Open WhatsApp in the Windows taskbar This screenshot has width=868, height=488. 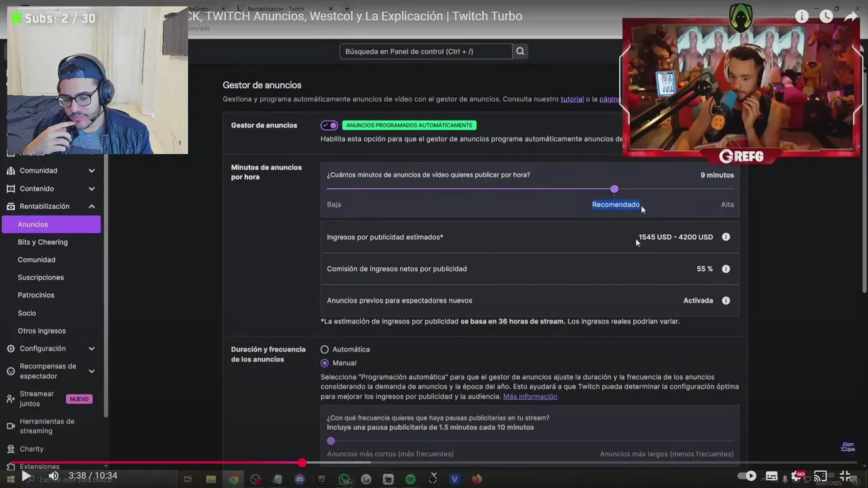click(x=344, y=480)
